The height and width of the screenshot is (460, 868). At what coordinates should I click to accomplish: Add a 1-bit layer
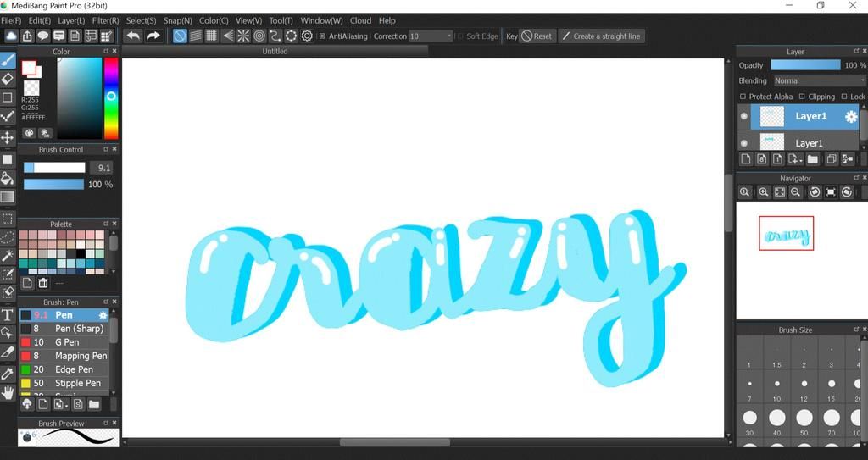pyautogui.click(x=777, y=159)
